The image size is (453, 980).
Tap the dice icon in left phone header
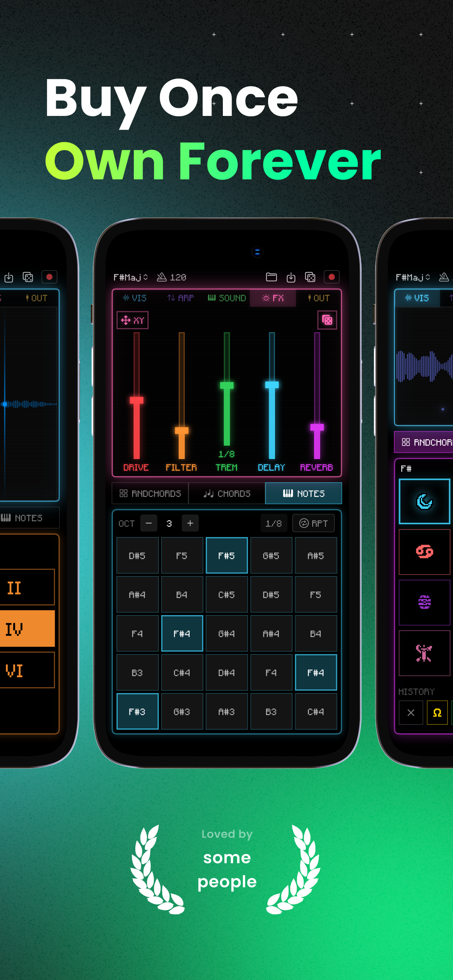[28, 277]
